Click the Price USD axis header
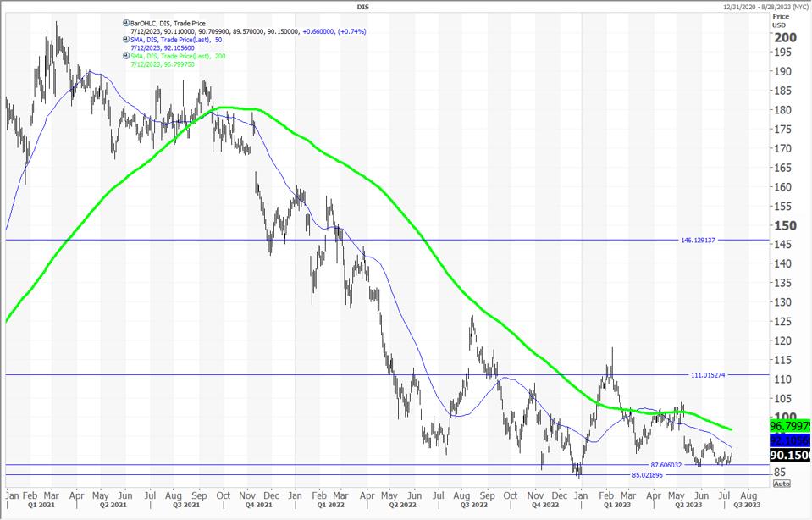Image resolution: width=812 pixels, height=520 pixels. [780, 20]
